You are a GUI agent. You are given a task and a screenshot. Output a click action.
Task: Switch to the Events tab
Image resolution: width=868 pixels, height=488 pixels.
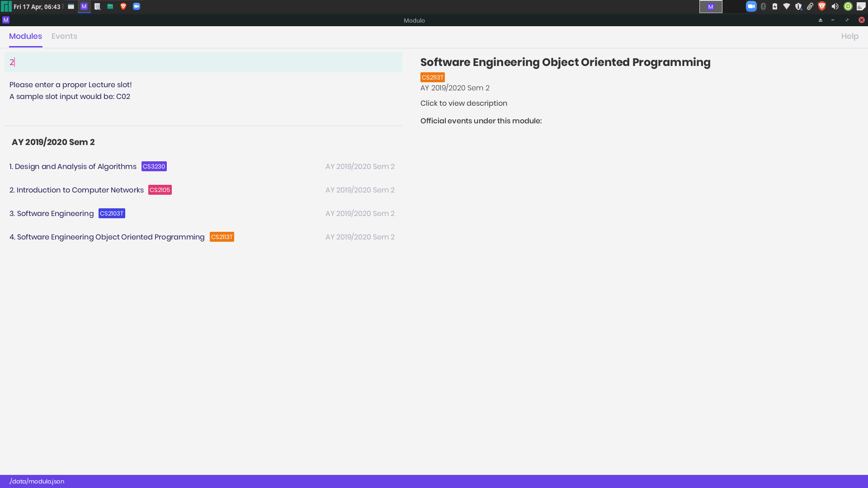[x=64, y=36]
